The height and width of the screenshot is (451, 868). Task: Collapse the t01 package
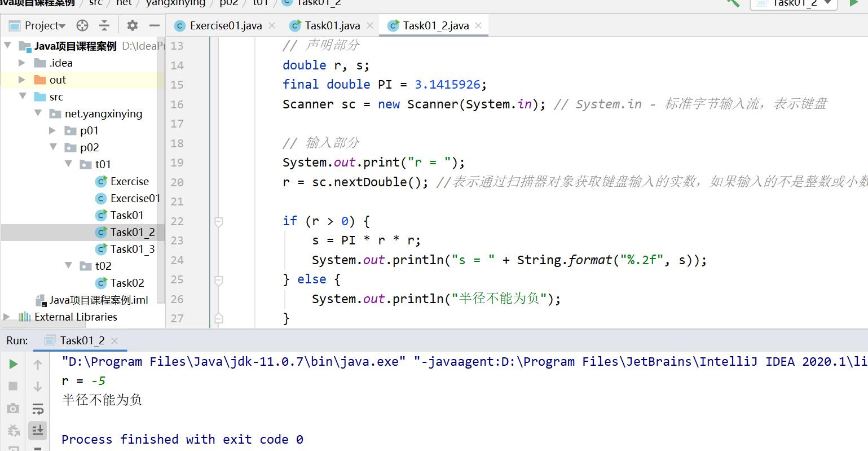coord(69,164)
